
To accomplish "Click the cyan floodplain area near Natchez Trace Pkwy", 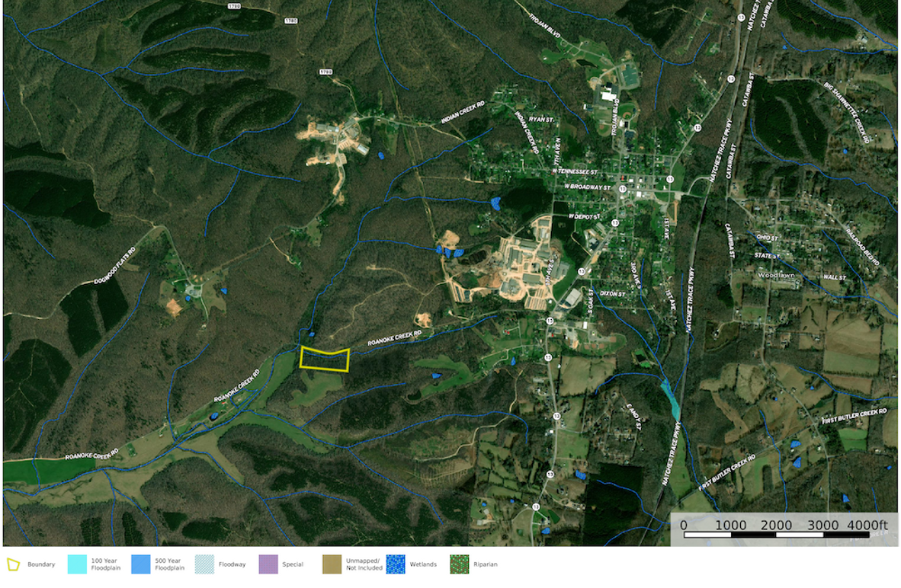I will (x=670, y=399).
